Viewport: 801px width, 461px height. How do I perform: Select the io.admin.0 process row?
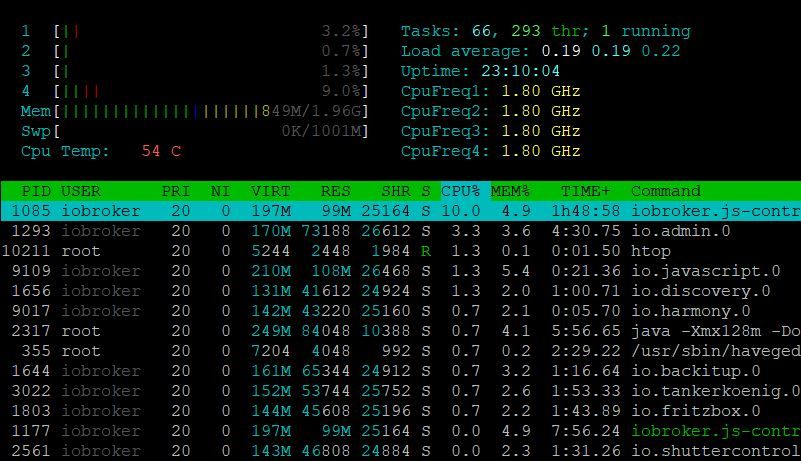pos(400,231)
